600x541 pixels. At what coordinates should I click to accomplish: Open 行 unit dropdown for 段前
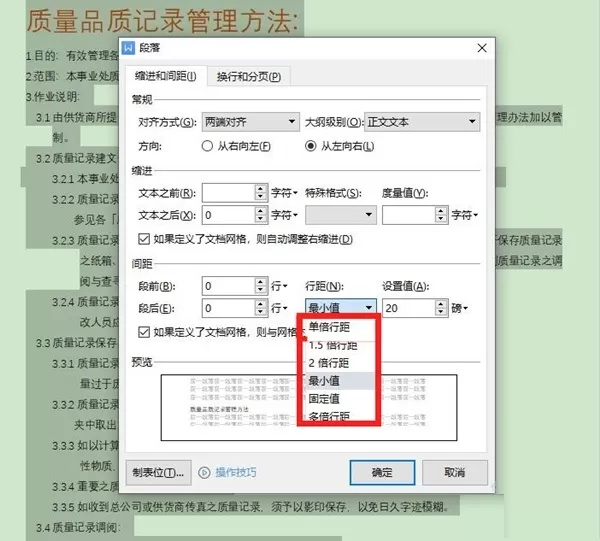tap(279, 286)
